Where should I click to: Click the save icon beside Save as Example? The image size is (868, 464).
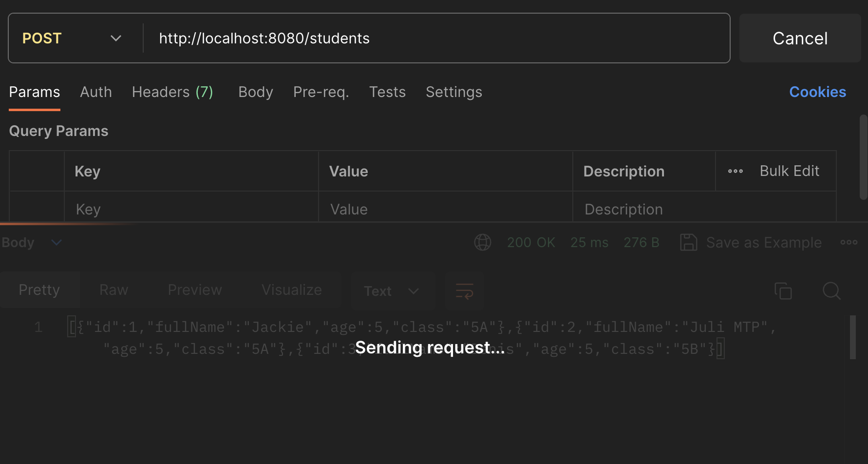point(688,242)
